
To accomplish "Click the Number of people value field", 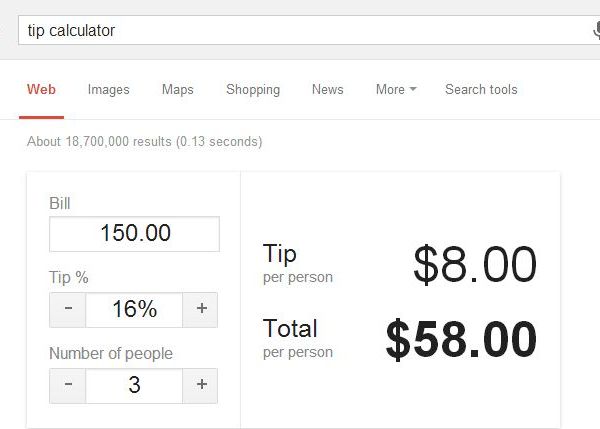I will tap(134, 385).
